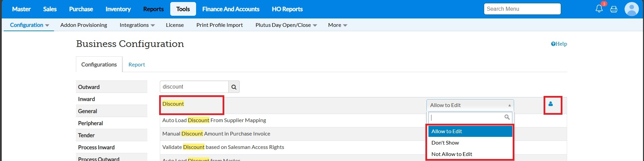Choose Not Allow to Edit option

point(452,154)
